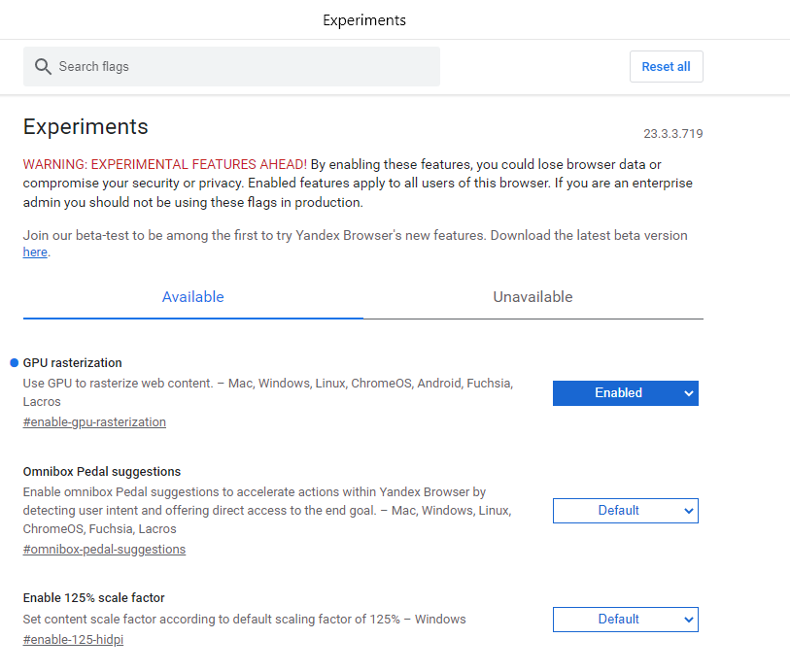Open the Unavailable tab
Screen dimensions: 790x672
pos(532,297)
